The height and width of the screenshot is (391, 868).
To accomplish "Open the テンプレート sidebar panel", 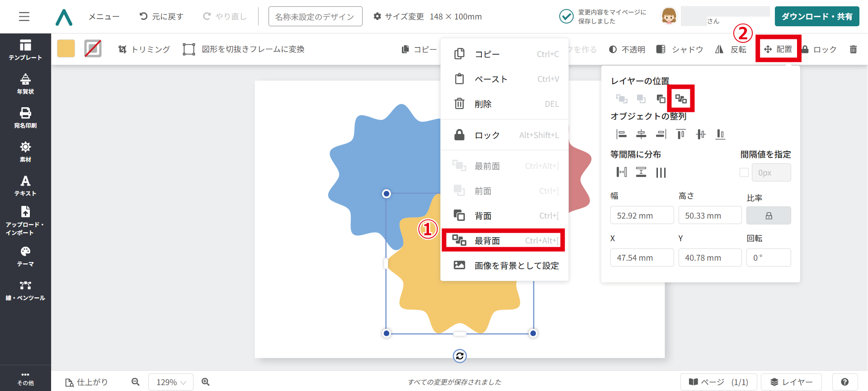I will 25,50.
